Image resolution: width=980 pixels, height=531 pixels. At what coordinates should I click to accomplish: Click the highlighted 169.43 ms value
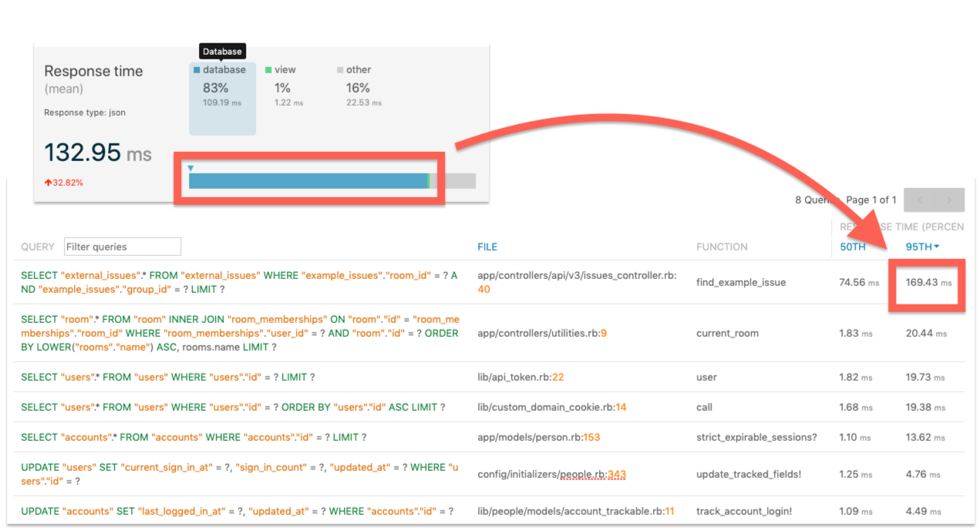[x=923, y=284]
